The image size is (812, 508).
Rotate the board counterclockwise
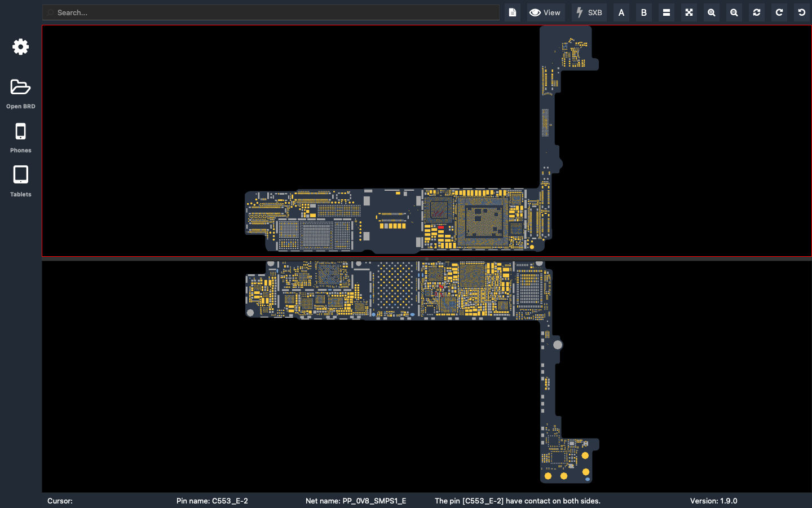[x=801, y=12]
